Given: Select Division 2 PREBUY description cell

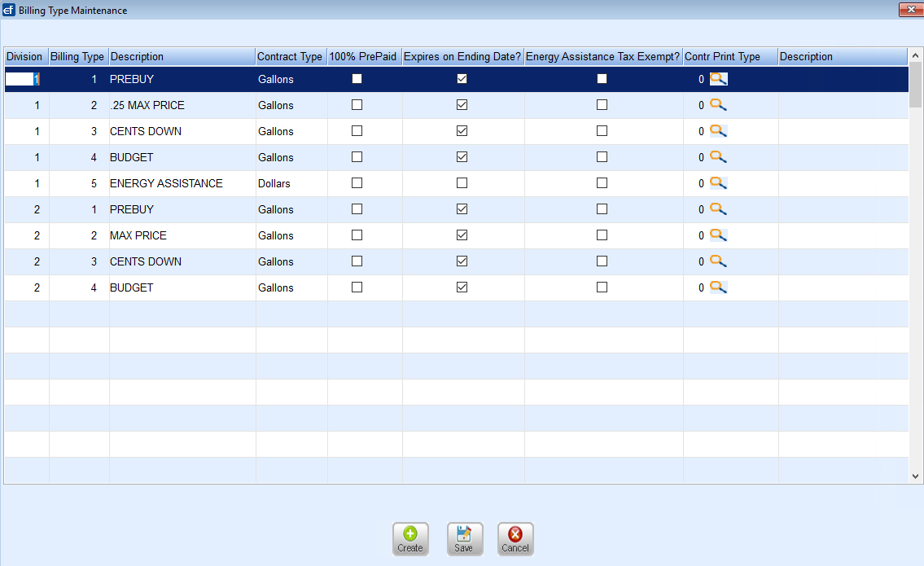Looking at the screenshot, I should 182,209.
